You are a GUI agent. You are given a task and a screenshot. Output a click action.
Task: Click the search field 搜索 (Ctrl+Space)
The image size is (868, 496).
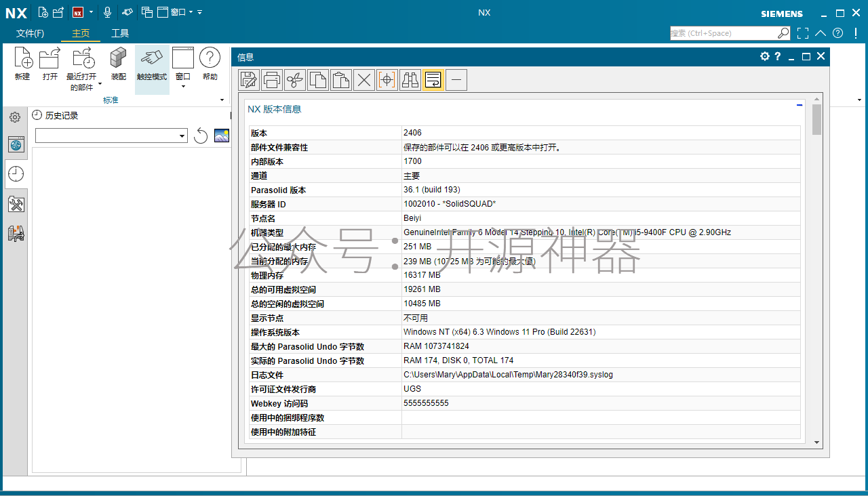pos(723,33)
